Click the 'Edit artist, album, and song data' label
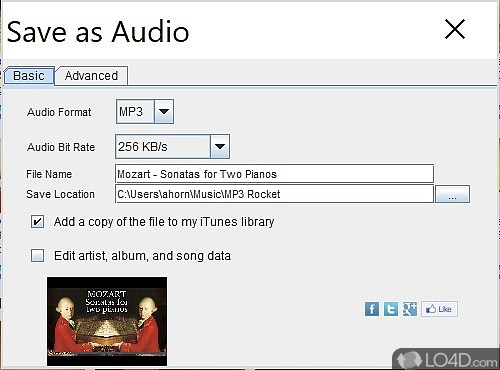The height and width of the screenshot is (370, 500). click(x=143, y=256)
